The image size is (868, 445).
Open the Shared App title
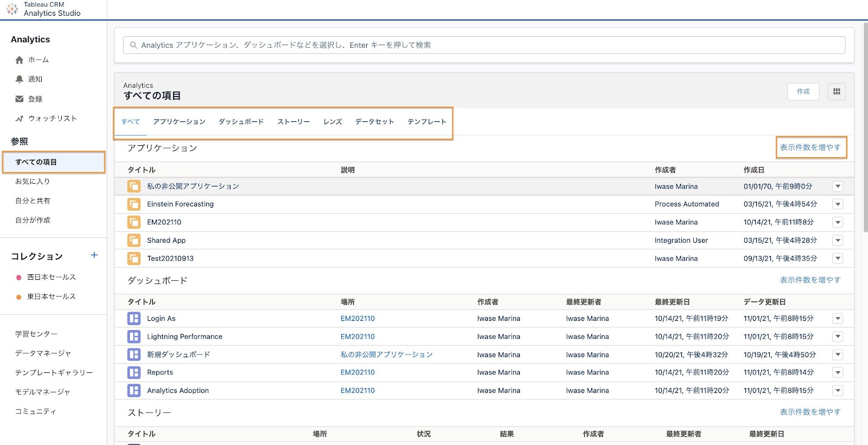[x=166, y=240]
